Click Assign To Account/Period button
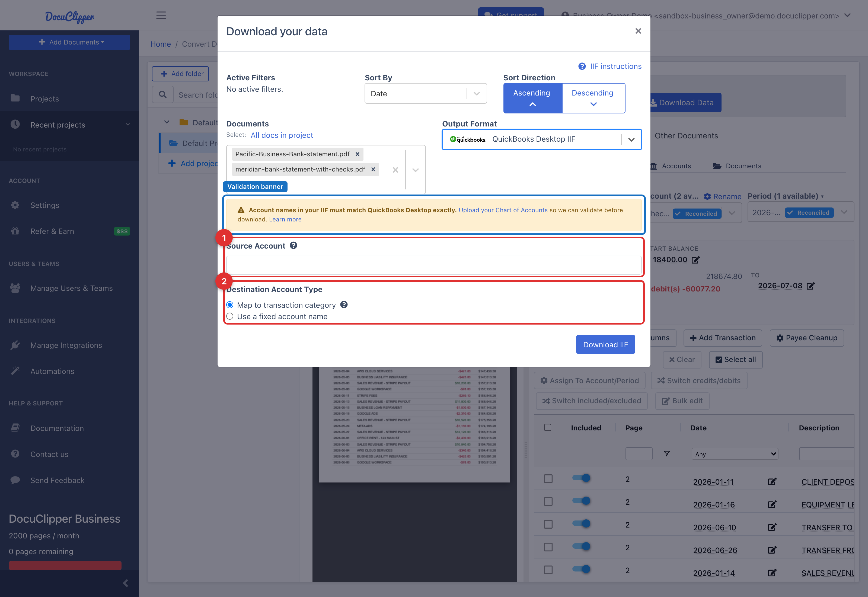This screenshot has width=868, height=597. pos(589,380)
